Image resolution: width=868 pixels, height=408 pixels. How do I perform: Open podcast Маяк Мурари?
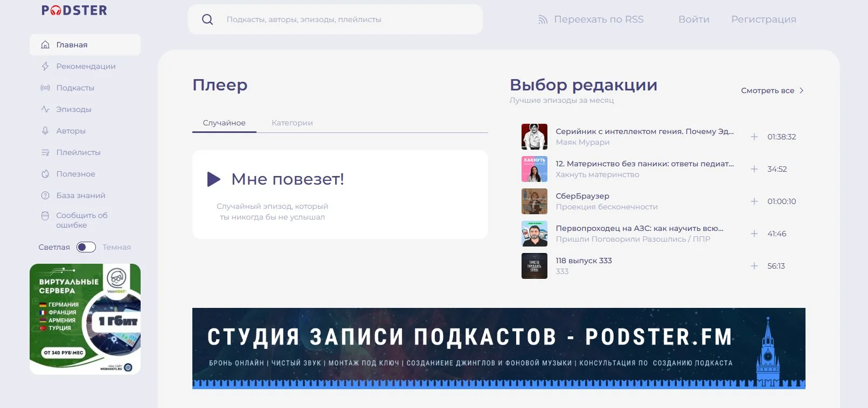pyautogui.click(x=582, y=142)
